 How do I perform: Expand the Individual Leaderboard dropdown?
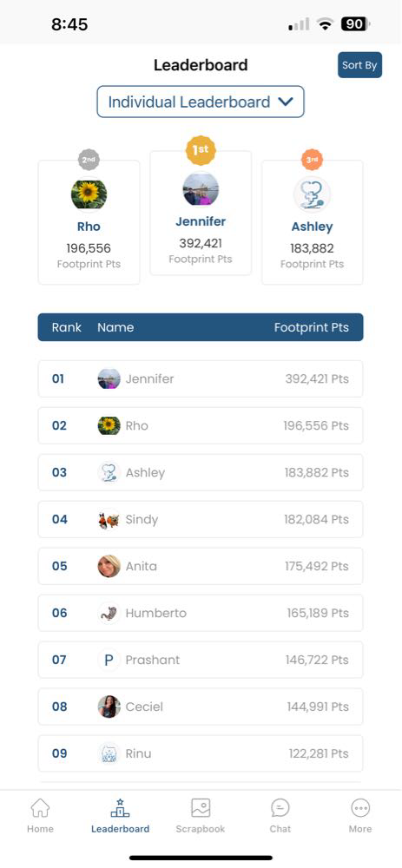(x=201, y=102)
